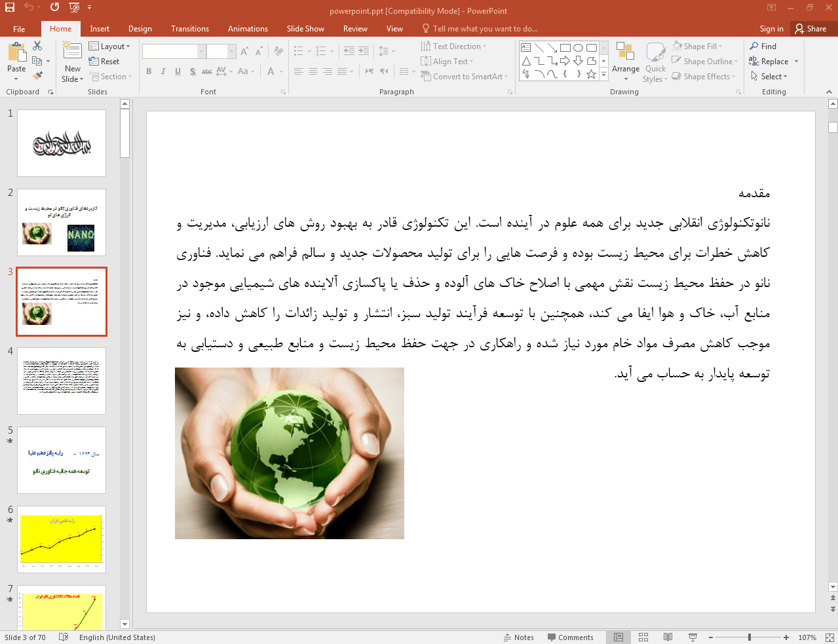Click the Find icon

tap(763, 47)
